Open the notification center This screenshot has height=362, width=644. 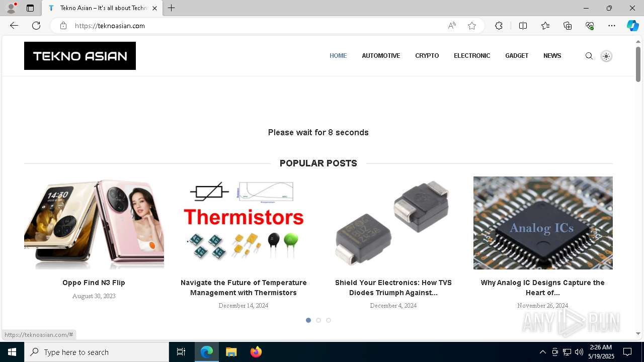[x=627, y=352]
